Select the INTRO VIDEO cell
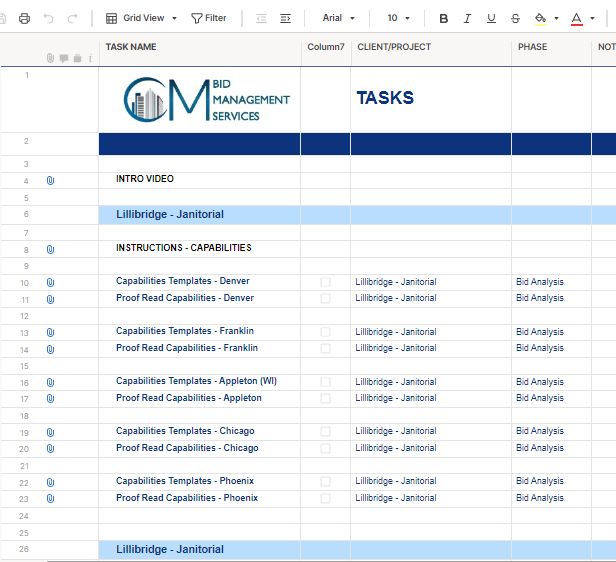The width and height of the screenshot is (616, 562). tap(200, 181)
